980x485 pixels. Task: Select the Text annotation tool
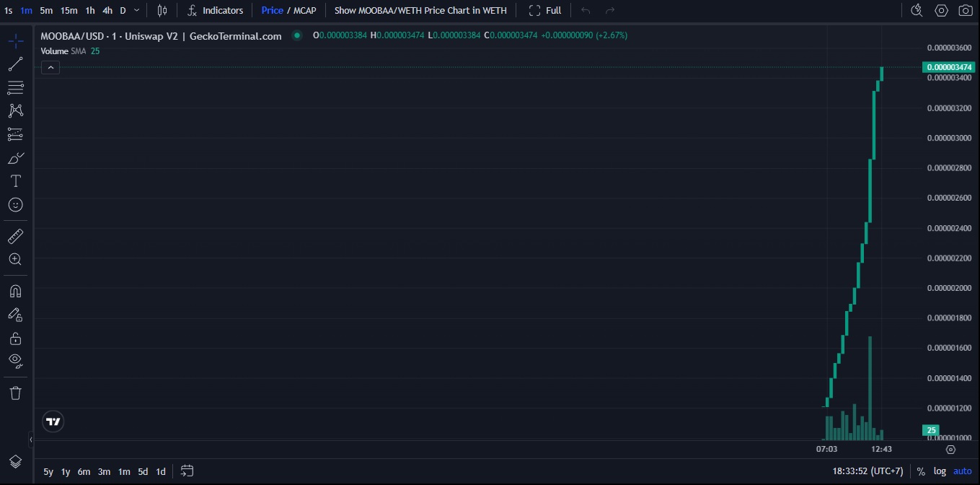point(15,181)
